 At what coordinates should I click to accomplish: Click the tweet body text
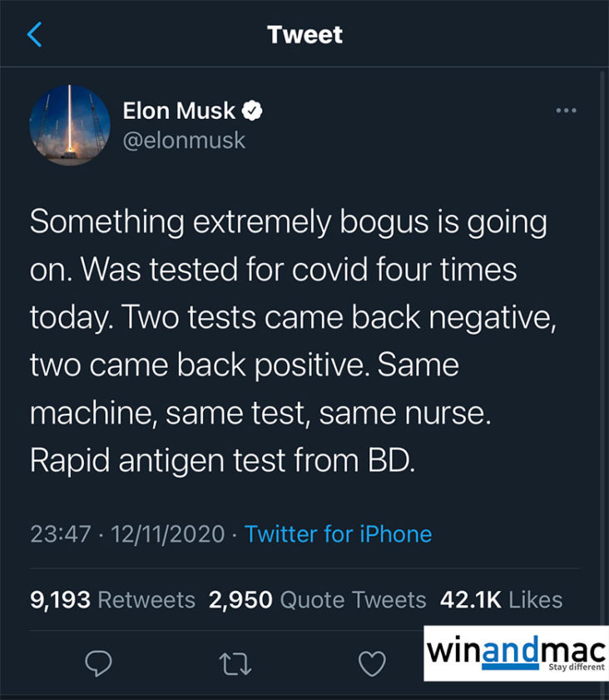click(291, 341)
